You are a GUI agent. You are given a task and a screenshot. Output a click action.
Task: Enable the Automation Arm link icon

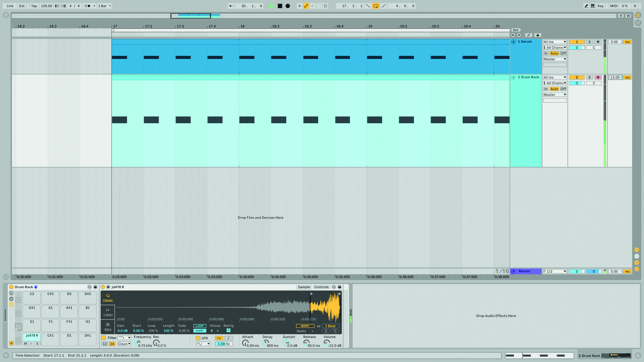[306, 6]
